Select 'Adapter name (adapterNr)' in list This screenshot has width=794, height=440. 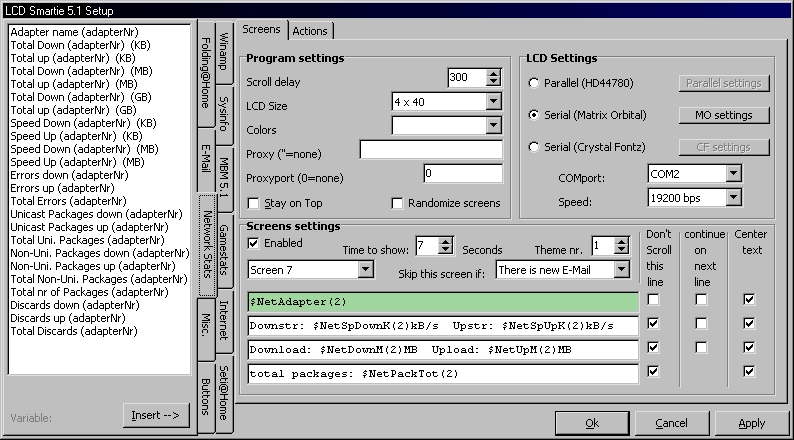coord(74,32)
